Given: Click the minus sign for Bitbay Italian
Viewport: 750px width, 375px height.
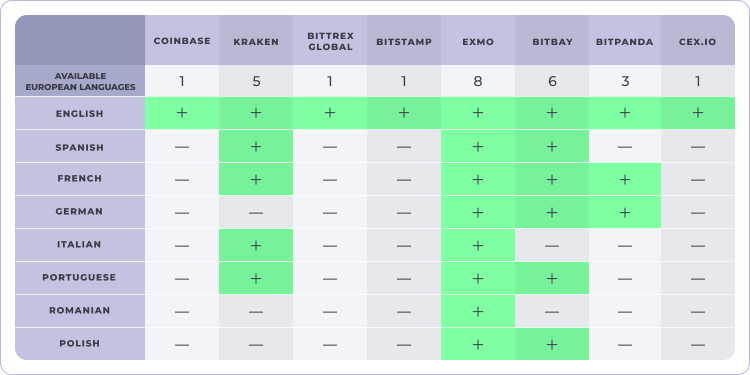Looking at the screenshot, I should tap(552, 246).
